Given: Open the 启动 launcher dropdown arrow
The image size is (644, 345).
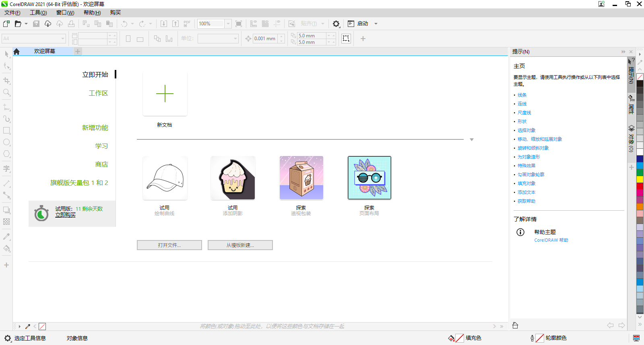Looking at the screenshot, I should pyautogui.click(x=376, y=24).
